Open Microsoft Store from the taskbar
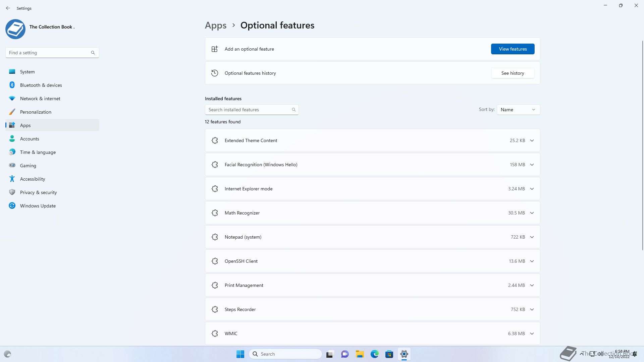Image resolution: width=644 pixels, height=362 pixels. 389,354
